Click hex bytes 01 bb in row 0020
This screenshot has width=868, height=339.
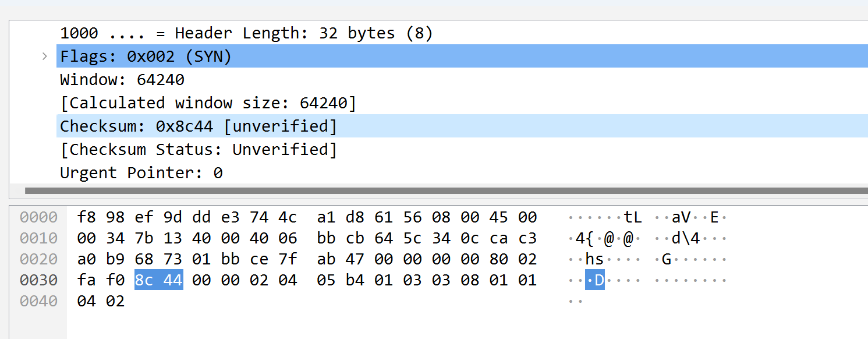pyautogui.click(x=217, y=259)
